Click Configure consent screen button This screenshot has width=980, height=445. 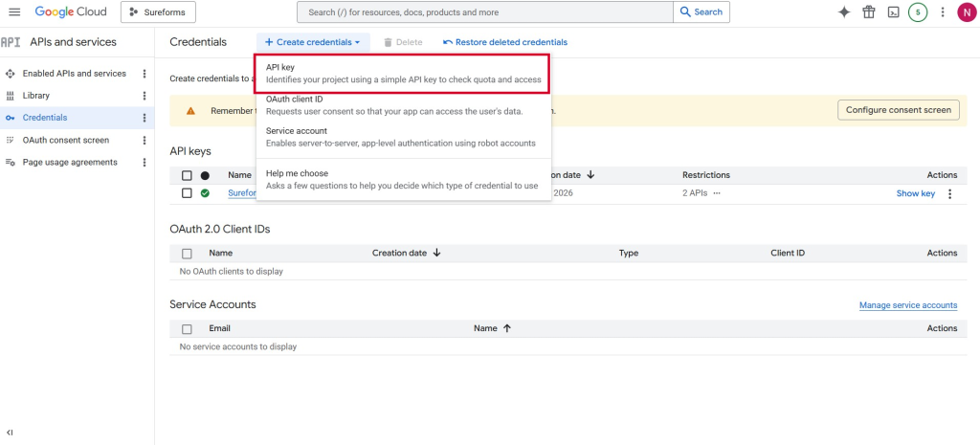(898, 110)
